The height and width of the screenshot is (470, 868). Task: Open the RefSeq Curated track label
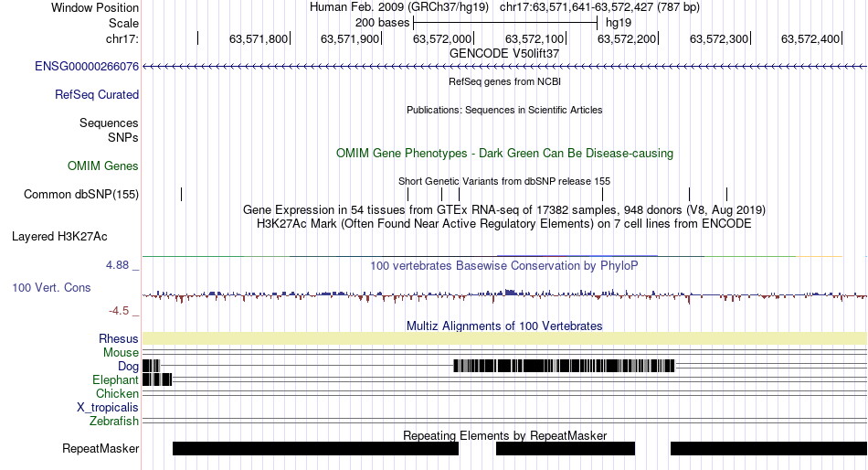97,95
